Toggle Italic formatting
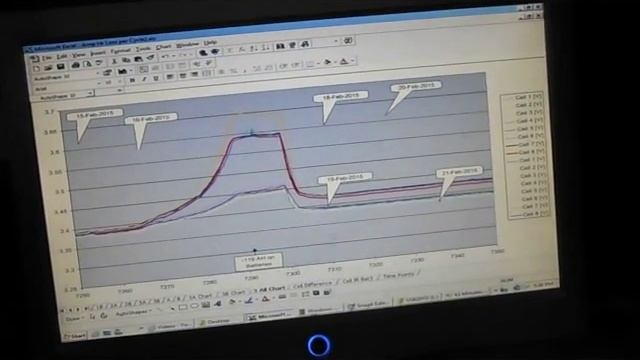This screenshot has height=360, width=640. click(x=144, y=79)
